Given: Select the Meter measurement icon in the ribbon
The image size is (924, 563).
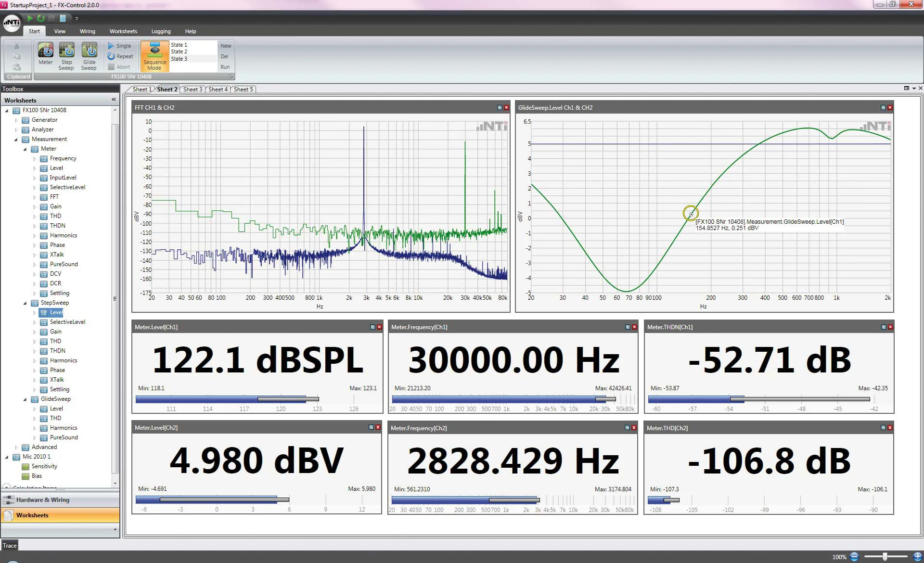Looking at the screenshot, I should coord(46,54).
